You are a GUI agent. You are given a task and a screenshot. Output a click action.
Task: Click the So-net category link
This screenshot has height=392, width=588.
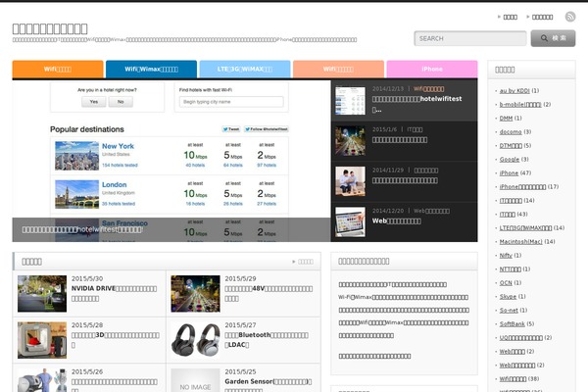coord(509,311)
